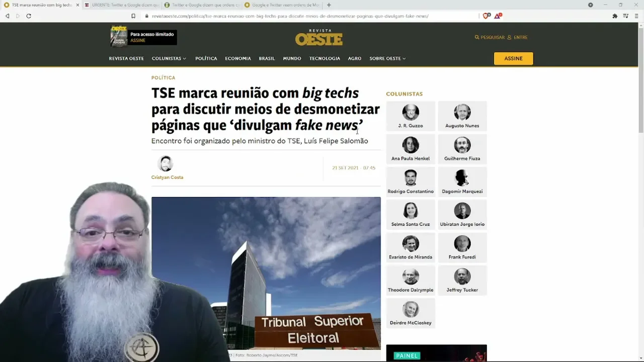
Task: Expand the COLUNISTAS dropdown menu
Action: tap(169, 58)
